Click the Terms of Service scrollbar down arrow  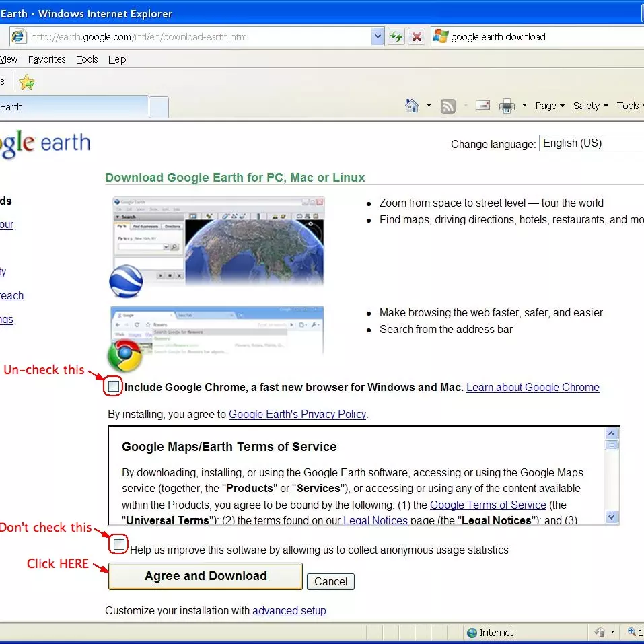(612, 517)
